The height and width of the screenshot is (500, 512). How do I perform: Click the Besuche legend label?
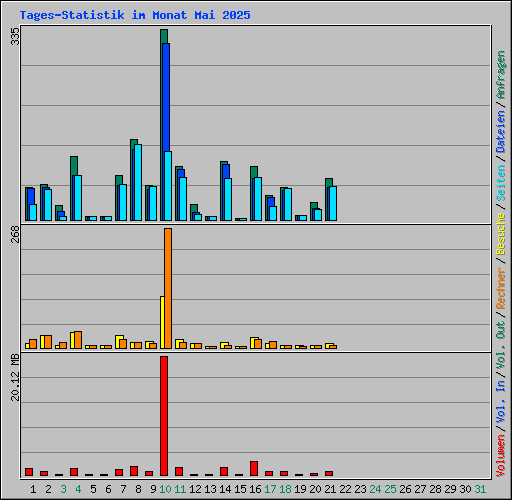pos(501,234)
